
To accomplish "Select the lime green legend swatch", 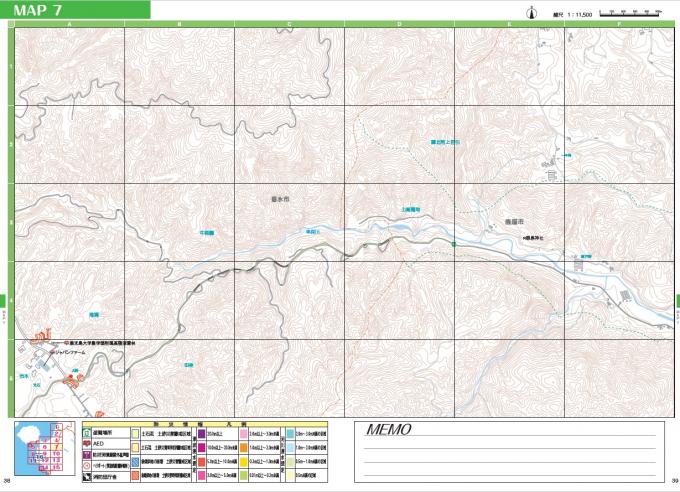I will [243, 475].
